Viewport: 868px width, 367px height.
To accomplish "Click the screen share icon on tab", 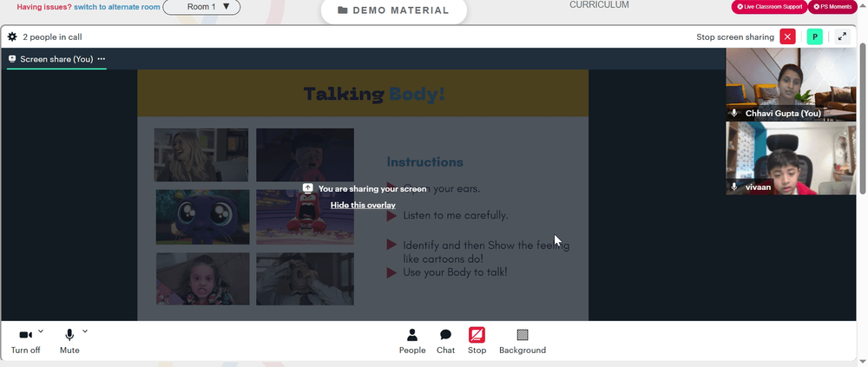I will pos(12,59).
